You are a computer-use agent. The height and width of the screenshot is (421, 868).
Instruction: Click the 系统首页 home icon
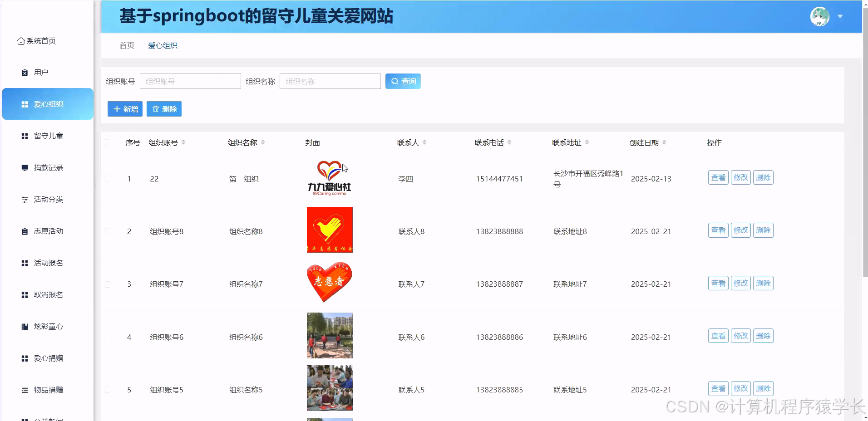pos(20,41)
